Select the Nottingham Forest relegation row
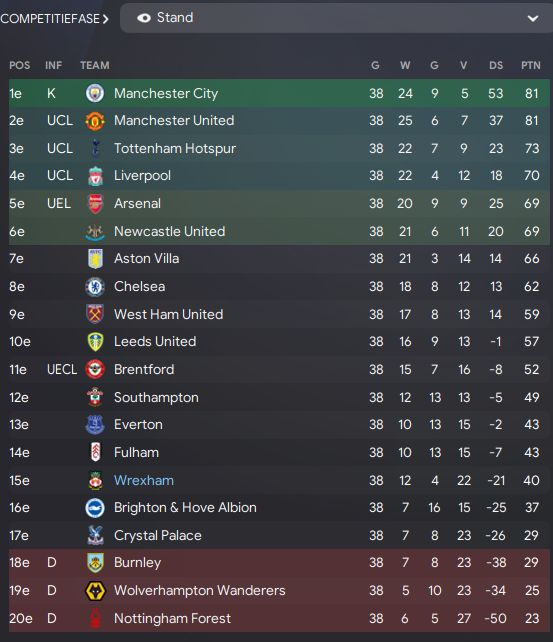 click(x=279, y=618)
